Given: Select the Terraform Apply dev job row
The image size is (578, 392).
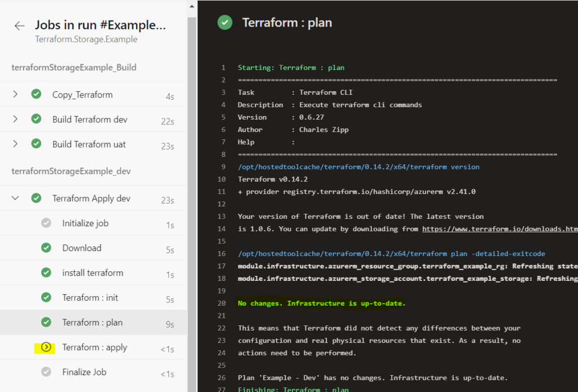Looking at the screenshot, I should pos(93,198).
